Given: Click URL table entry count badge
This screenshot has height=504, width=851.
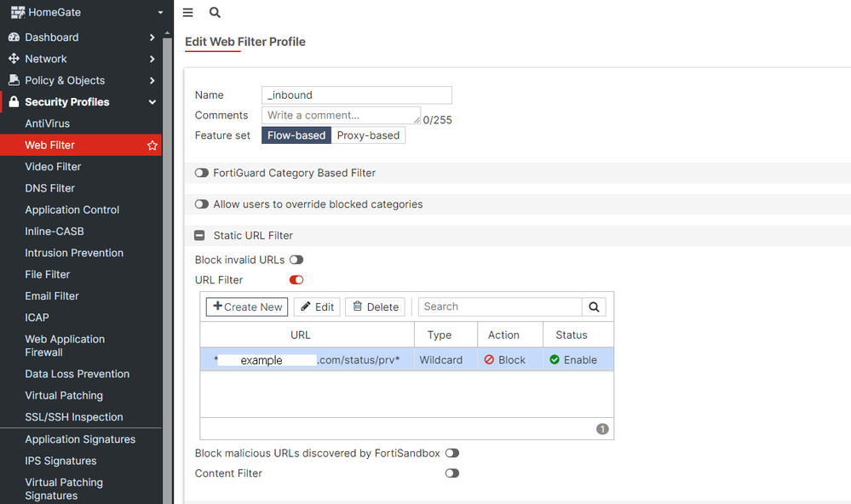Looking at the screenshot, I should point(602,429).
